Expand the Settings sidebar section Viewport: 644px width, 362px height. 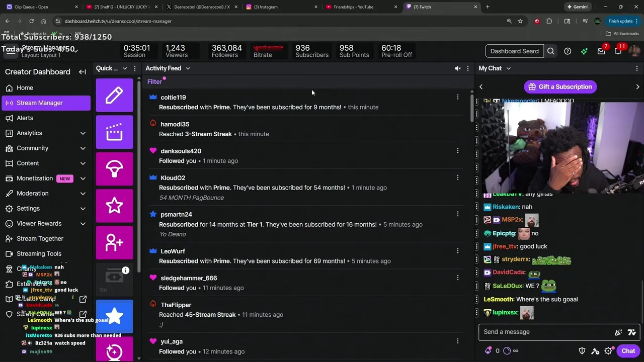83,209
